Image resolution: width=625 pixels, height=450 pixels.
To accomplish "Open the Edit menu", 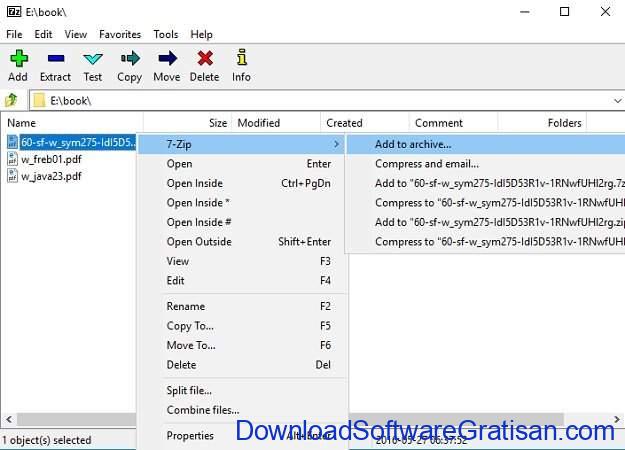I will coord(43,35).
